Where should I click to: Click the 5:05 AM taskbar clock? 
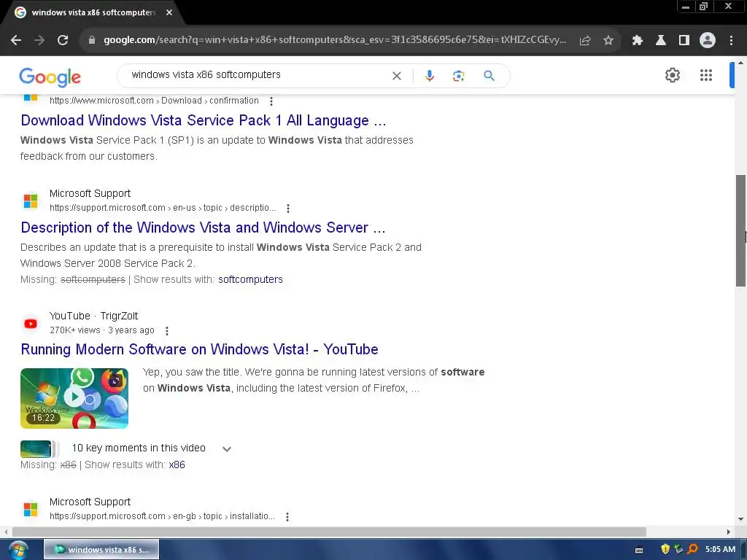[720, 549]
